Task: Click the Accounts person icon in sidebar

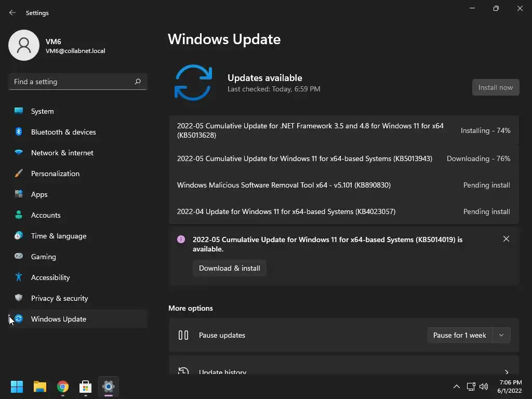Action: (x=19, y=215)
